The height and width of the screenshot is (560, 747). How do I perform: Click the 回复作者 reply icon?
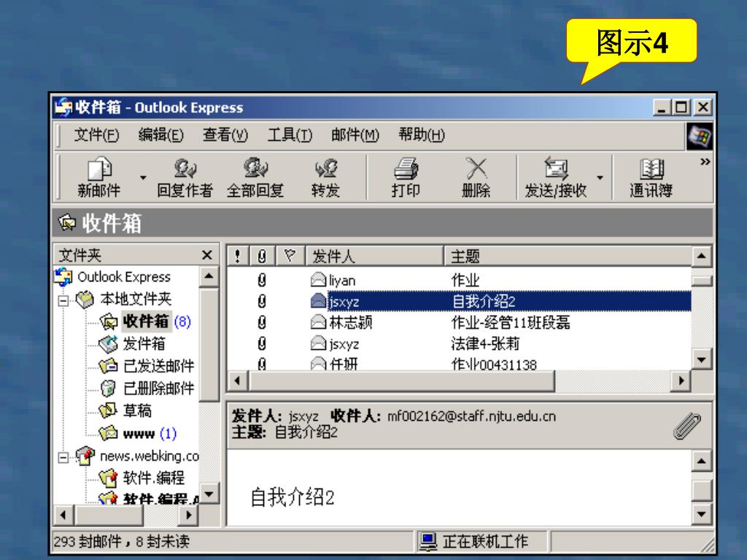coord(185,168)
